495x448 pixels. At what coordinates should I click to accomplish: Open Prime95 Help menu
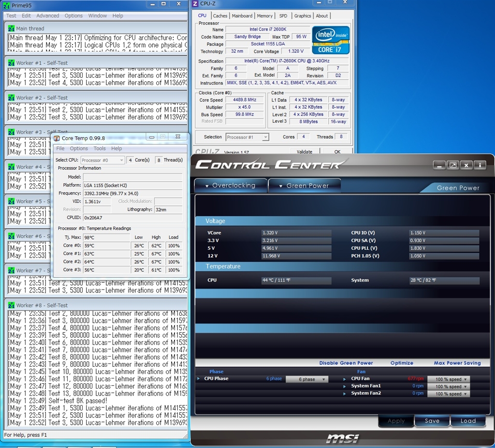pyautogui.click(x=118, y=15)
